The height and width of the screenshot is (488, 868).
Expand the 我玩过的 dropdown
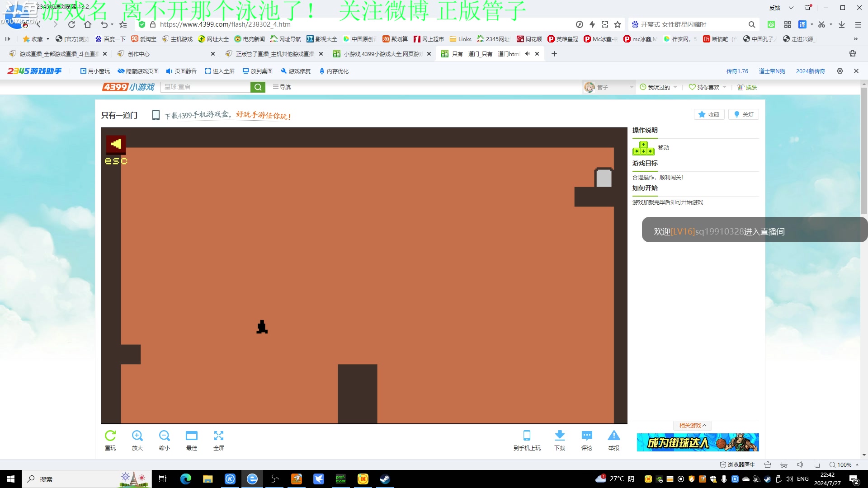(x=675, y=87)
